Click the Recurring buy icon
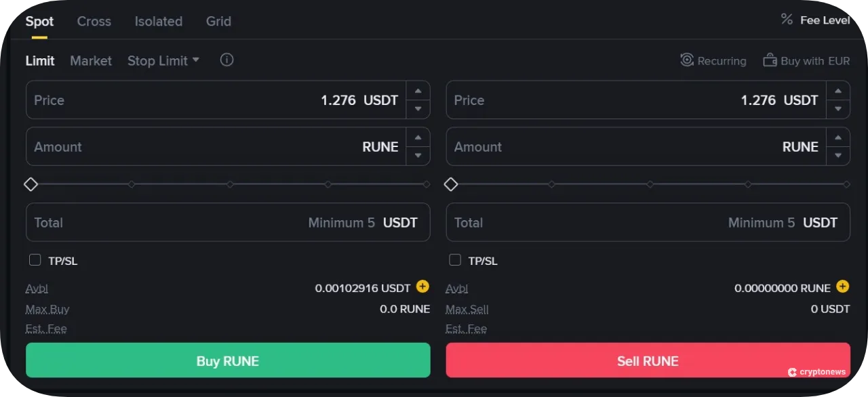This screenshot has width=868, height=397. point(686,60)
